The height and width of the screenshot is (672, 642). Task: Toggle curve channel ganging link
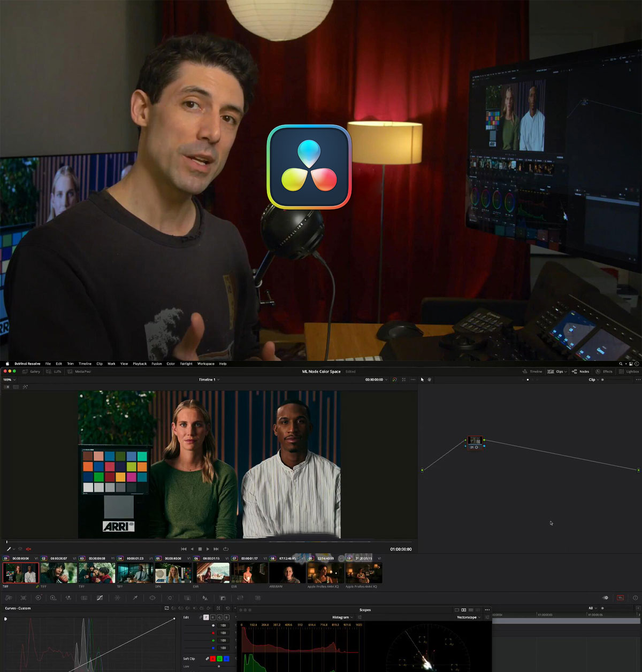(x=201, y=617)
